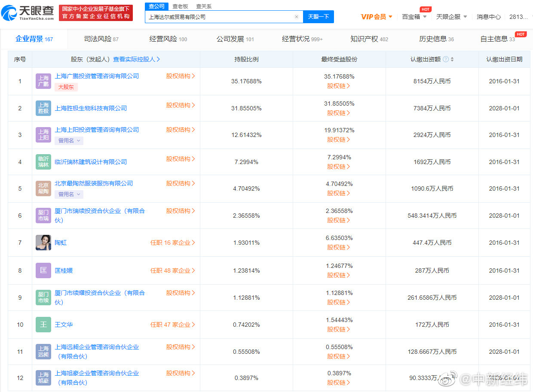Select 匡桂媛's purple avatar icon
533x392 pixels.
[43, 270]
